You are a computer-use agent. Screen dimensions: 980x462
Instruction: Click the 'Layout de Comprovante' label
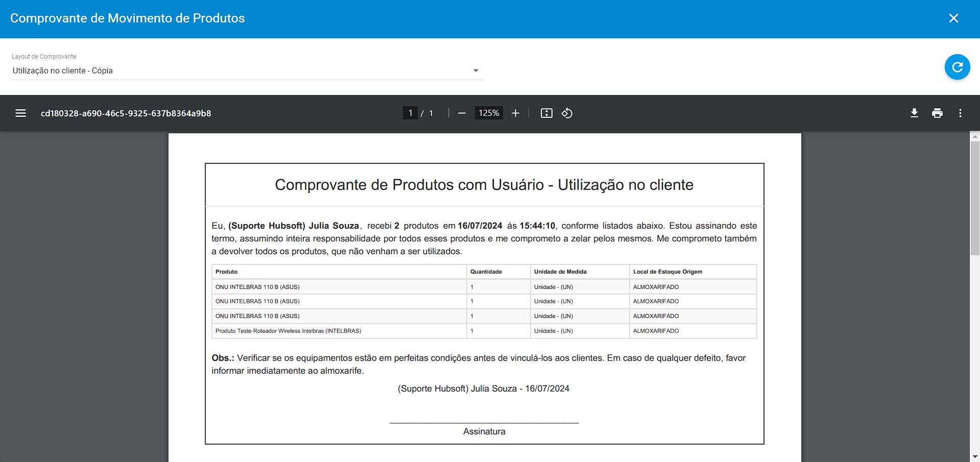[x=44, y=57]
